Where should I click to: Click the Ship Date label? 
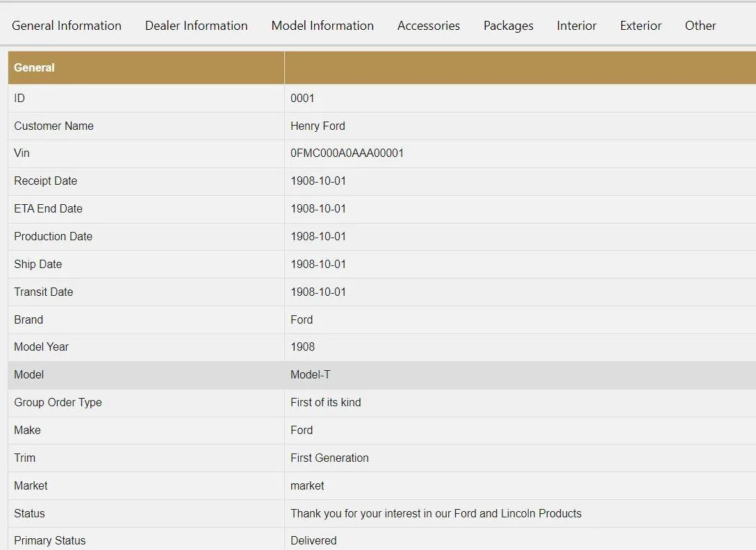(x=38, y=264)
